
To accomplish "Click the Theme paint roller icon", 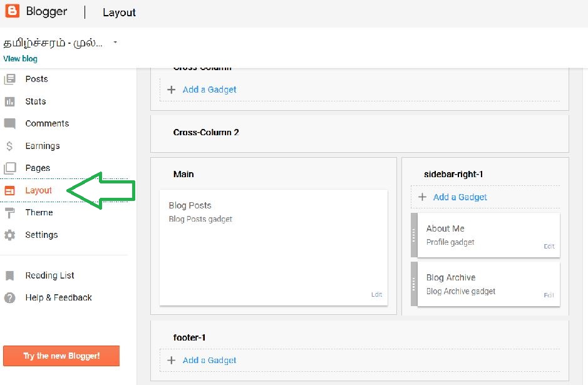I will 10,213.
